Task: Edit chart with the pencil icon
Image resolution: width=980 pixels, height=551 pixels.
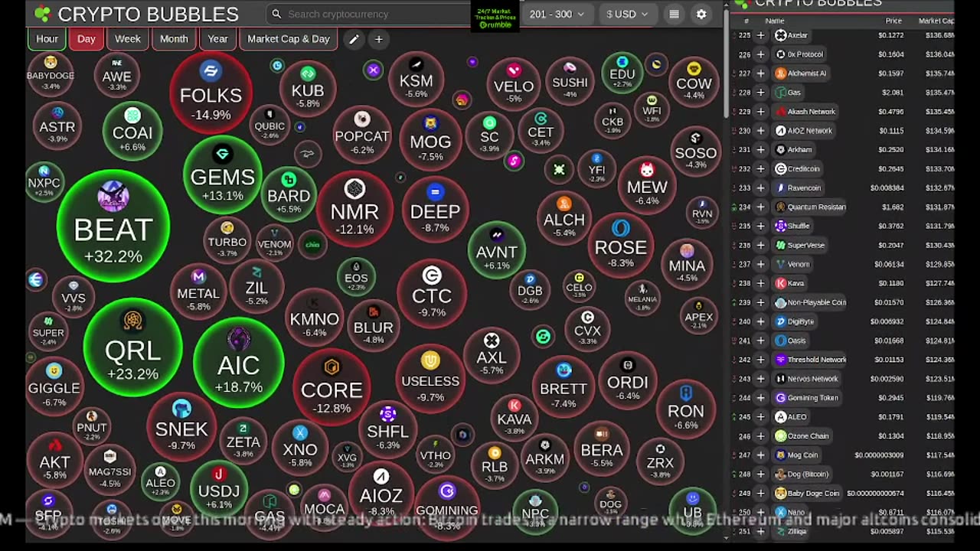Action: point(354,39)
